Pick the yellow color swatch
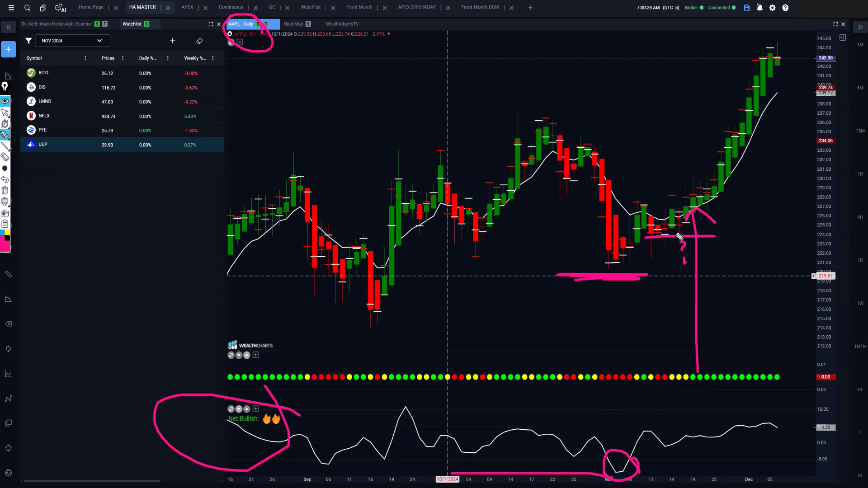The height and width of the screenshot is (488, 868). click(x=7, y=232)
